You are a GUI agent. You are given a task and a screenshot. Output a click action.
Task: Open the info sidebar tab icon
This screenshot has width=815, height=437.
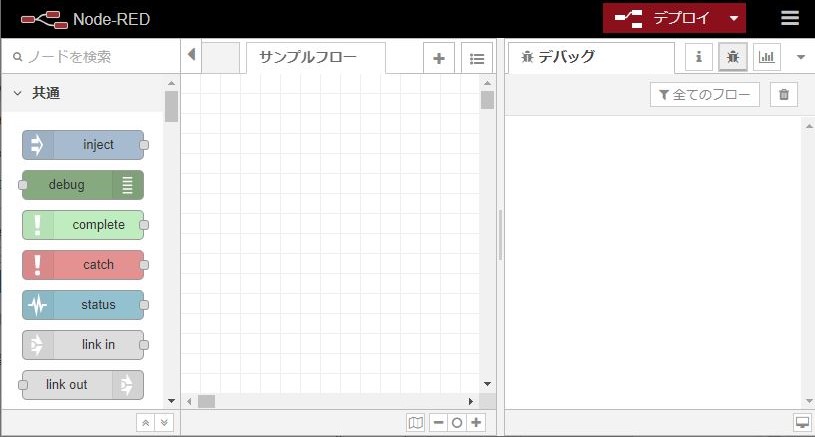[x=698, y=57]
